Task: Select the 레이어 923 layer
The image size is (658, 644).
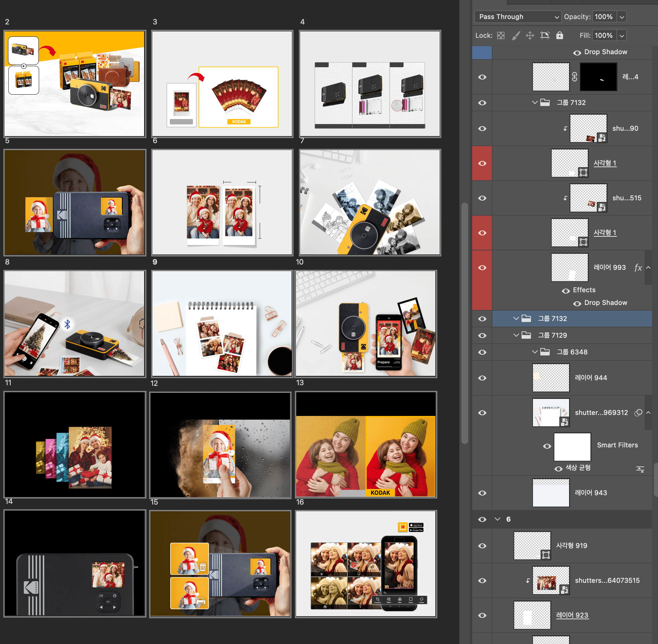Action: click(571, 615)
